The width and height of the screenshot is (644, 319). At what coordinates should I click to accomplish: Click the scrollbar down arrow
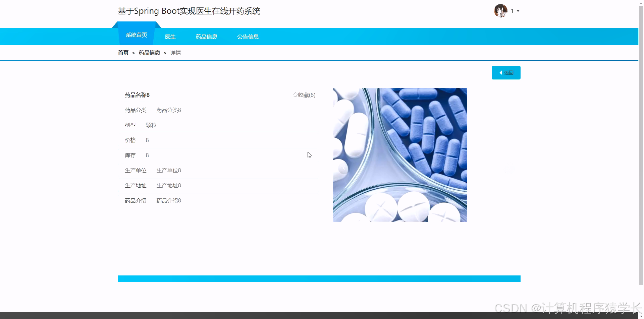click(x=641, y=315)
